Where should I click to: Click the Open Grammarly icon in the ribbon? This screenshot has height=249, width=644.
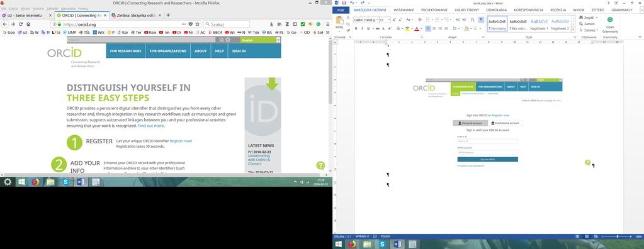tap(610, 19)
